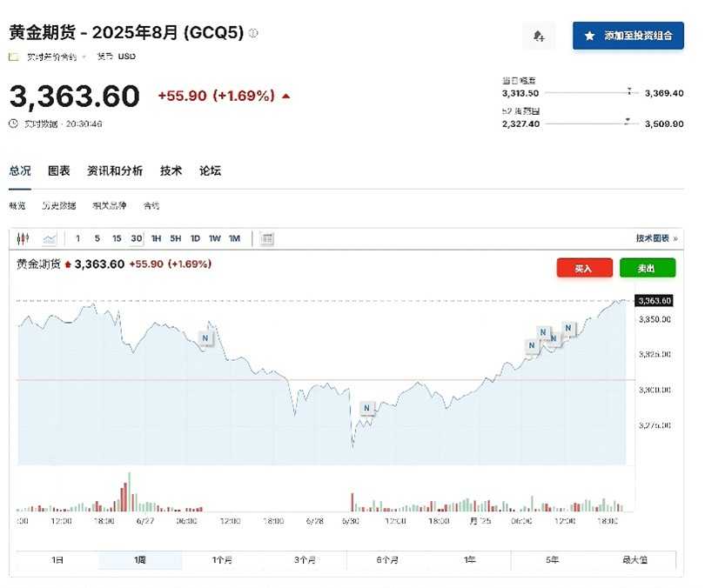Click the 52-week range slider marker
Viewport: 705px width, 588px height.
pyautogui.click(x=627, y=122)
